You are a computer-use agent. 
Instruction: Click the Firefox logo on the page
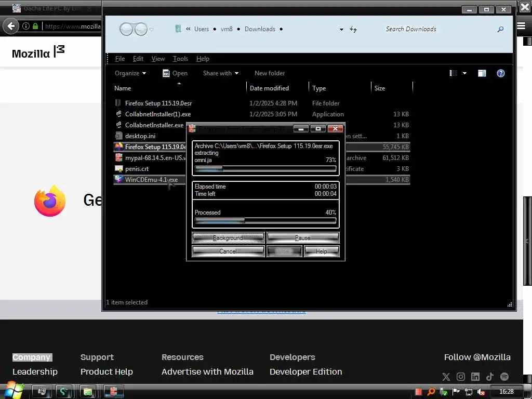50,201
